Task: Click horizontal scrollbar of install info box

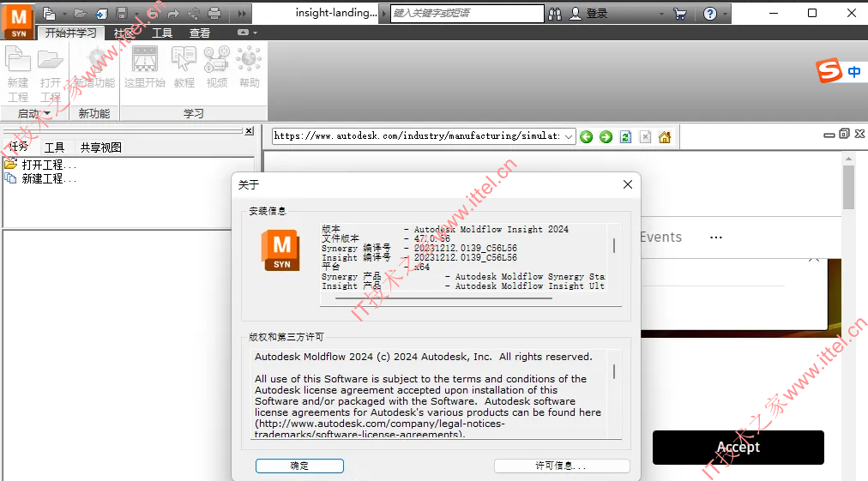Action: pyautogui.click(x=443, y=298)
